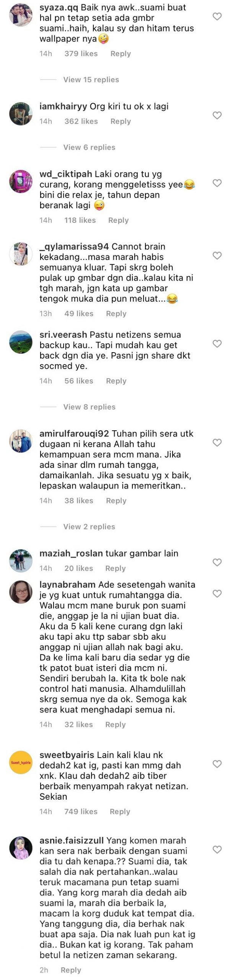Screen dimensions: 238x980
Task: Reply to wd_ciktipah's comment
Action: (118, 220)
